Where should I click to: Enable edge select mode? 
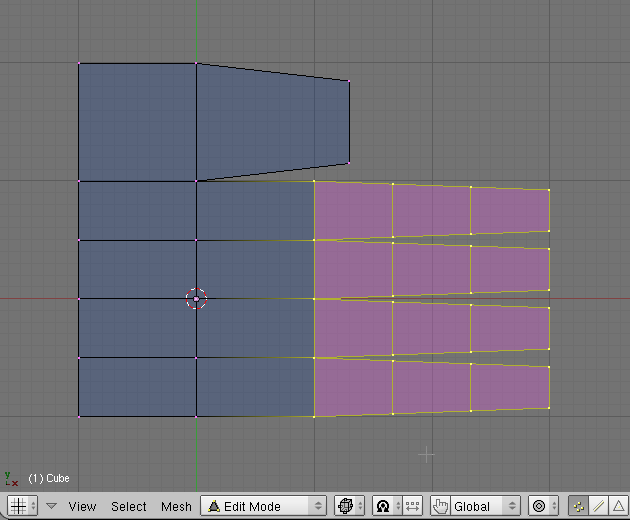click(x=599, y=506)
